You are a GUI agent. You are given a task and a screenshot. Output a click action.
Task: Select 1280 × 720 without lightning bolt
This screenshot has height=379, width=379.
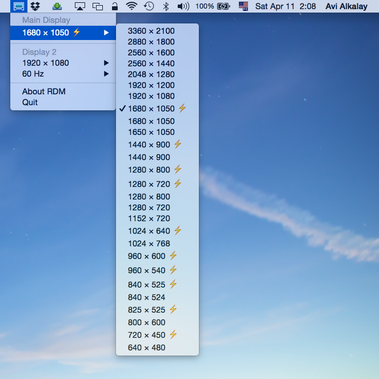tap(157, 207)
